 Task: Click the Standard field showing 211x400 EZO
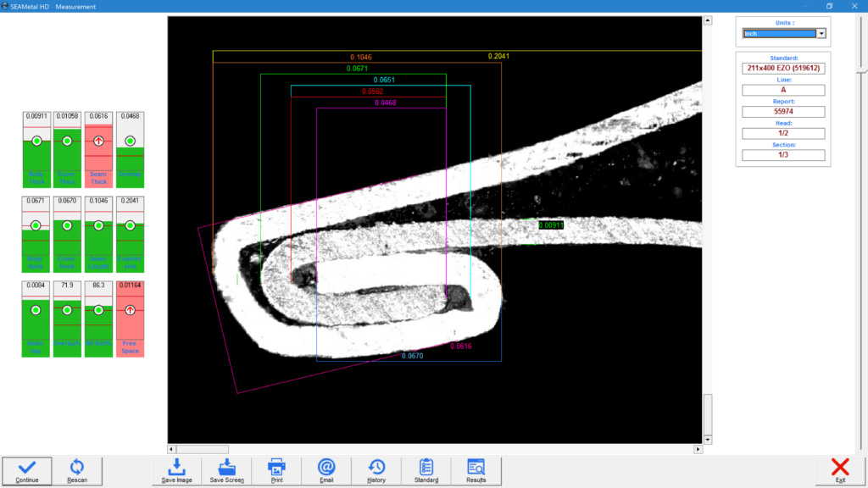coord(783,68)
